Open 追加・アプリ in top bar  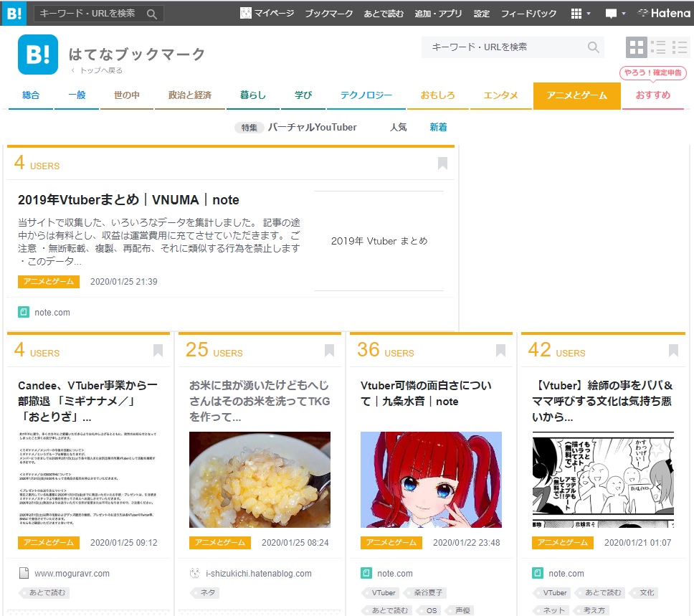click(x=438, y=14)
